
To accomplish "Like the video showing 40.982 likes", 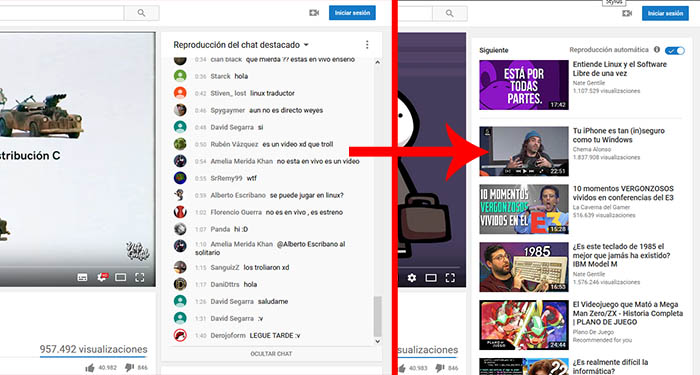I will (90, 367).
